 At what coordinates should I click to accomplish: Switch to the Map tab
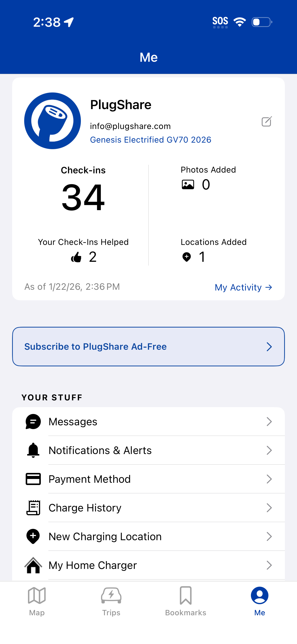(x=37, y=601)
